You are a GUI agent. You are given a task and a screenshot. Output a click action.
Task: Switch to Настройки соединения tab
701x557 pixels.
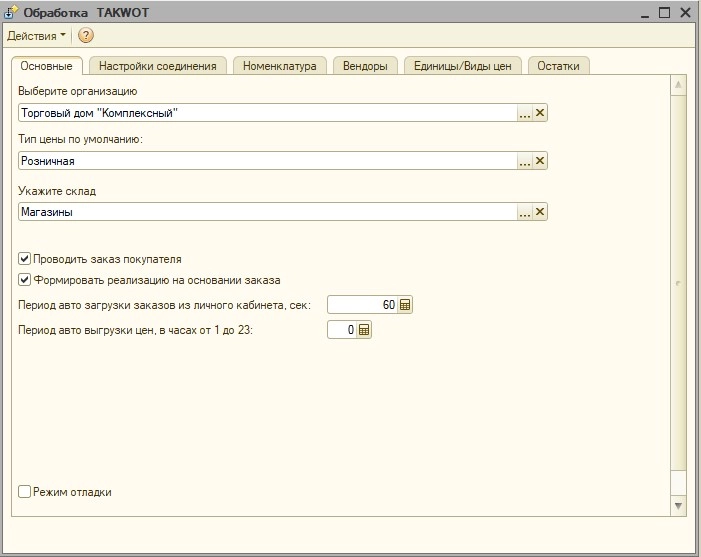click(x=158, y=66)
